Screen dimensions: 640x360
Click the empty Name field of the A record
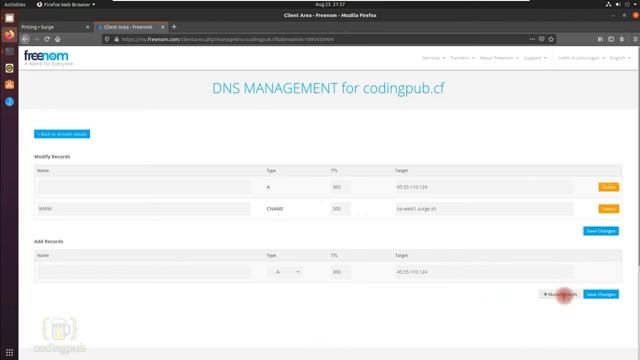144,187
